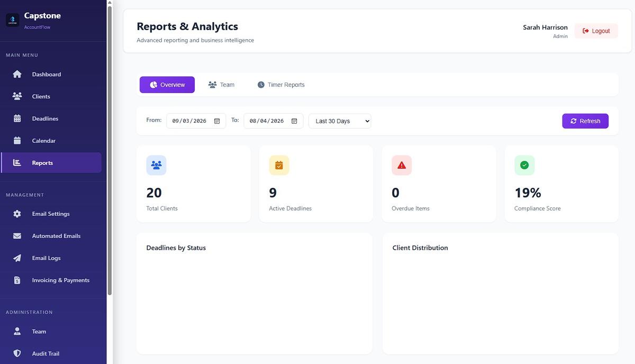Image resolution: width=635 pixels, height=364 pixels.
Task: Click the Audit Trail shield icon
Action: tap(16, 353)
